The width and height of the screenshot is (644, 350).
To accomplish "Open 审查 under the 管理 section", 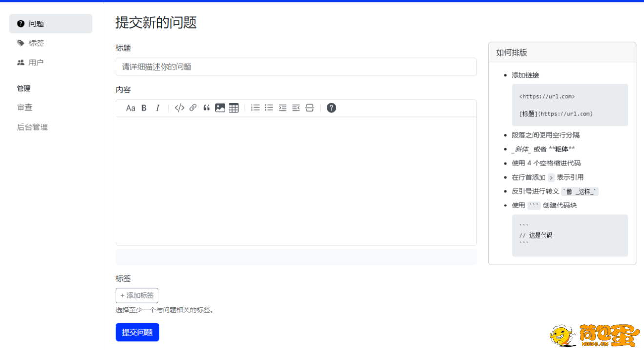I will (x=25, y=108).
